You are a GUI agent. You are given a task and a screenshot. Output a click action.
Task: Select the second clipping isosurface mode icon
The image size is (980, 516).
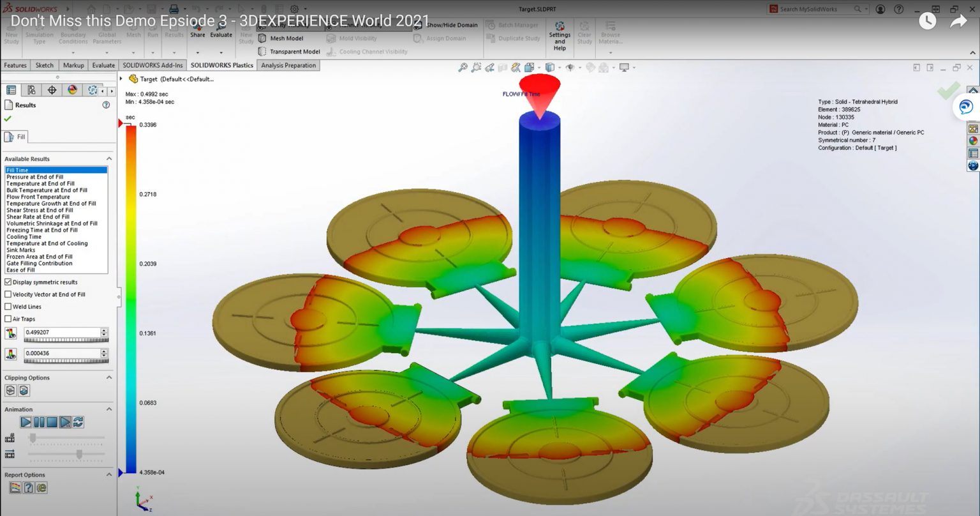click(x=24, y=390)
